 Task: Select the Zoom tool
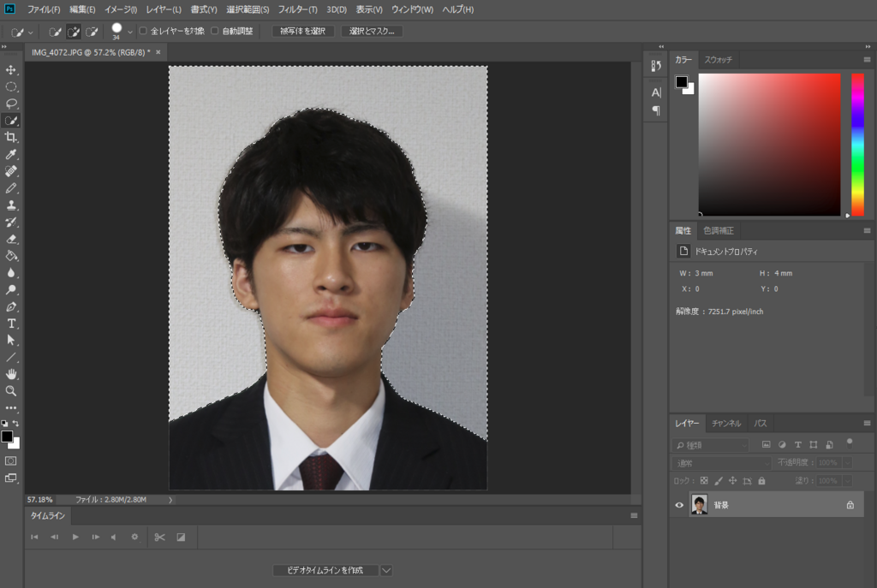coord(10,390)
